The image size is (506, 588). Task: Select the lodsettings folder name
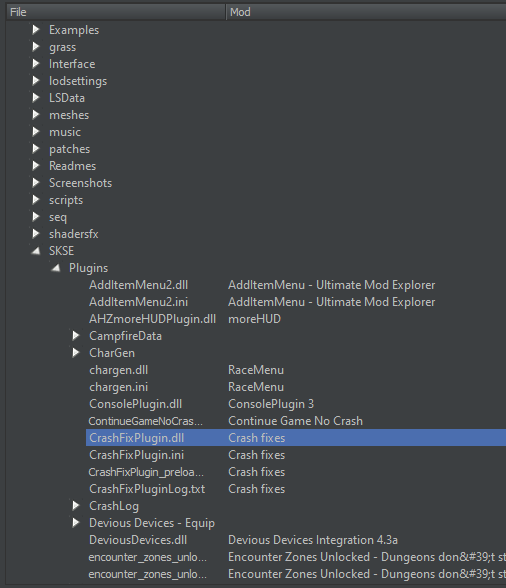point(78,81)
